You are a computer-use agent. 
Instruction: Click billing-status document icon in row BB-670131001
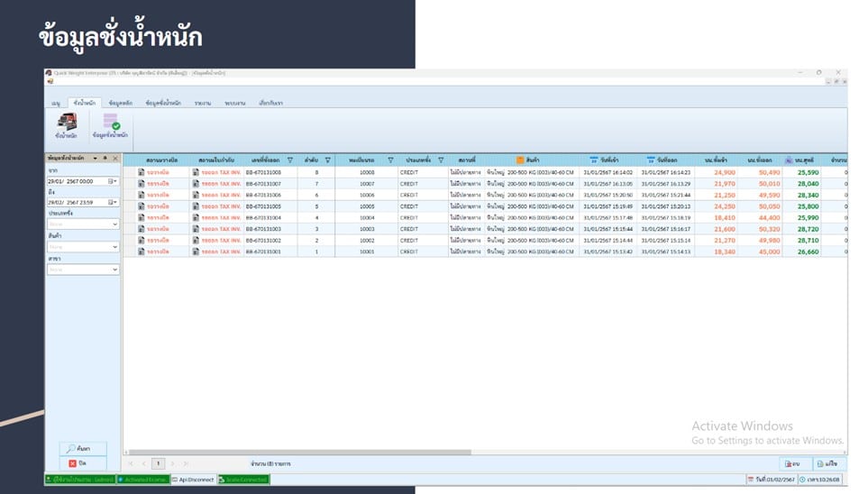(142, 252)
